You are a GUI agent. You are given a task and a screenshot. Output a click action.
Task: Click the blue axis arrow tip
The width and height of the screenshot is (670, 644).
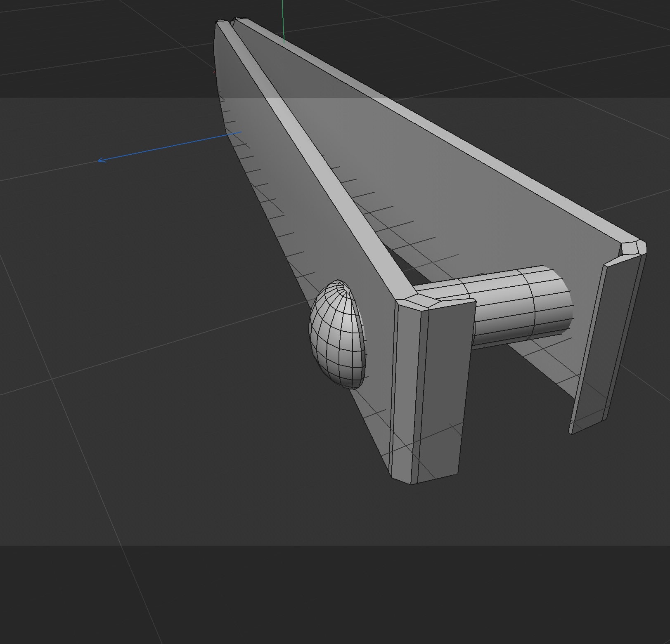tap(102, 160)
